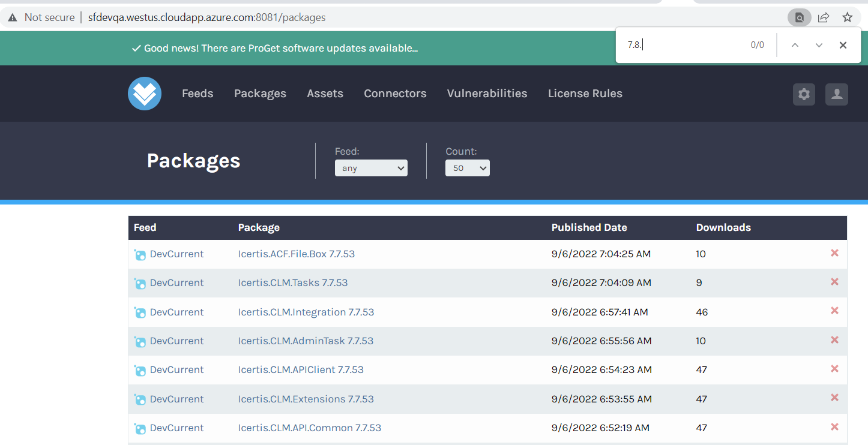868x445 pixels.
Task: Delete Icertis.ACF.File.Box 7.7.53 package
Action: pos(834,253)
